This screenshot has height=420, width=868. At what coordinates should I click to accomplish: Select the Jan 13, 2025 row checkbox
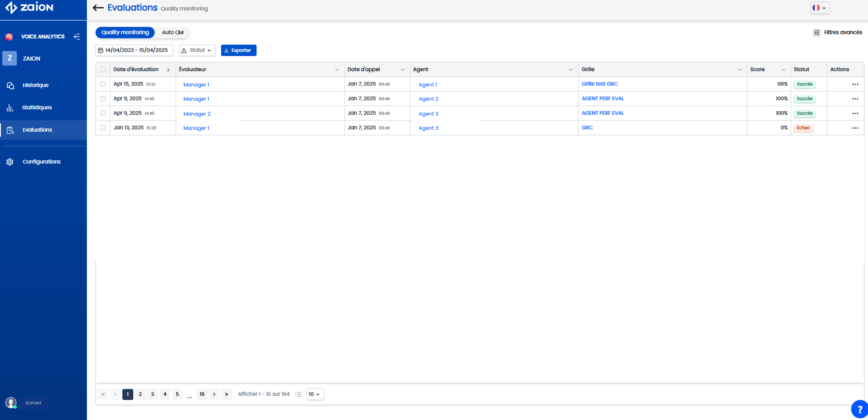click(x=103, y=128)
